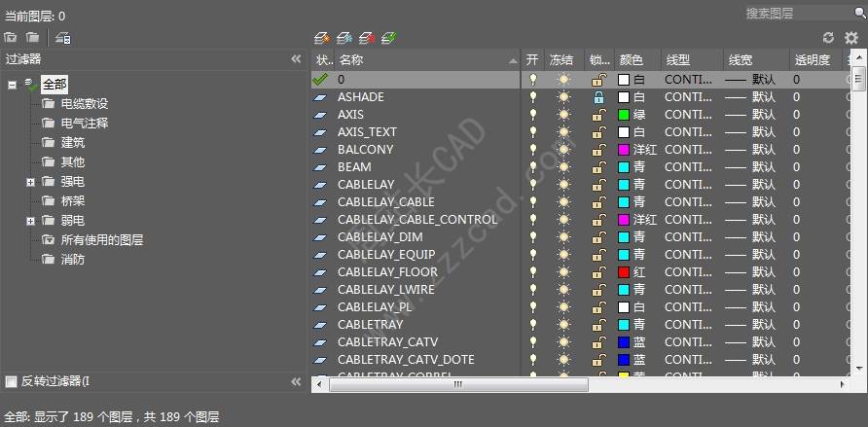
Task: Click the 线型 column header
Action: tap(691, 60)
